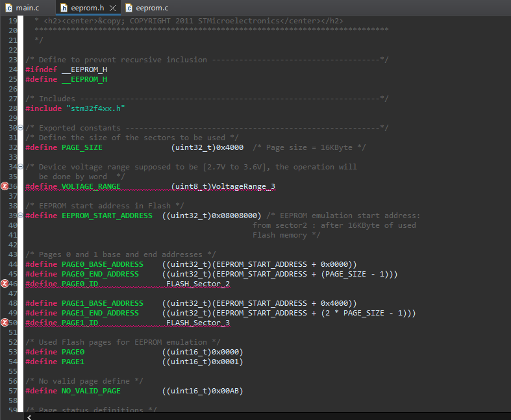This screenshot has width=511, height=420.
Task: Close the eeprom.h editor tab
Action: [112, 8]
